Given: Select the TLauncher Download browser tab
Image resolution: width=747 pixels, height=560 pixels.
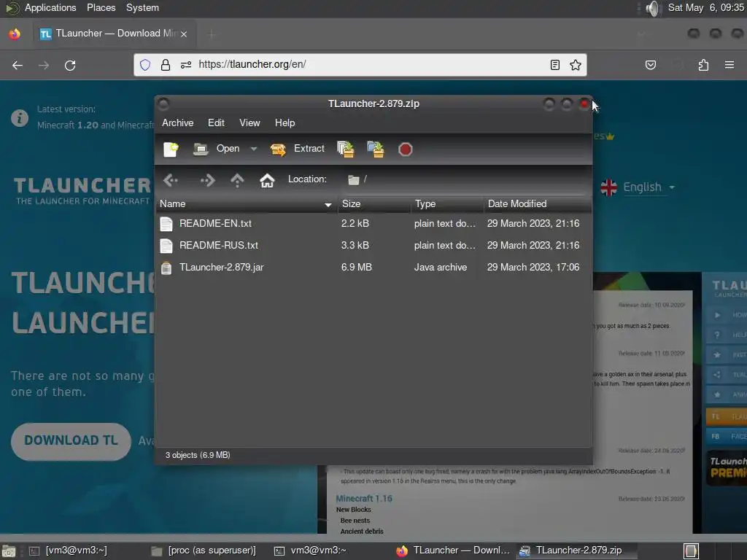Looking at the screenshot, I should pyautogui.click(x=114, y=34).
